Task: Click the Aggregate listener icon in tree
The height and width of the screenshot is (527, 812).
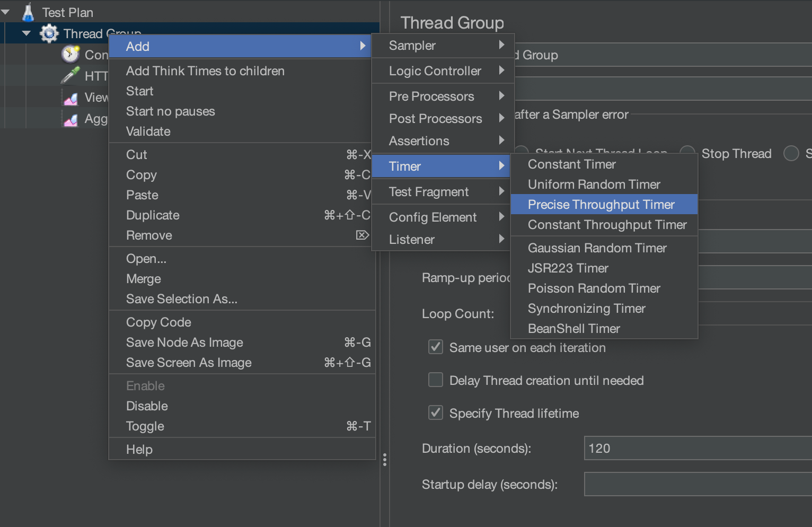Action: [70, 119]
